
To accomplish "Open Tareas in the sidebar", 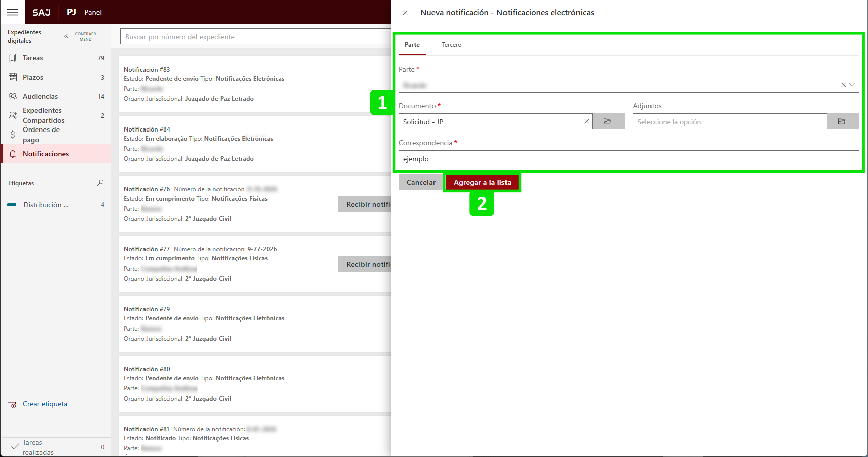I will (33, 58).
